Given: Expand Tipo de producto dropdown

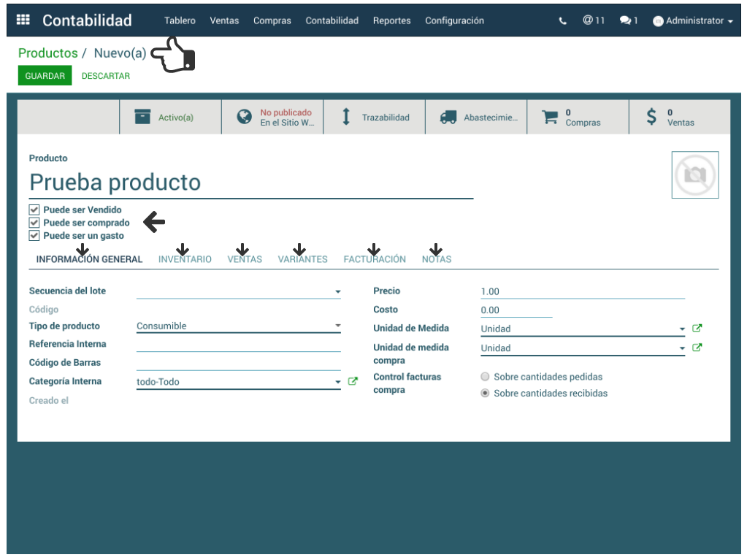Looking at the screenshot, I should click(337, 326).
